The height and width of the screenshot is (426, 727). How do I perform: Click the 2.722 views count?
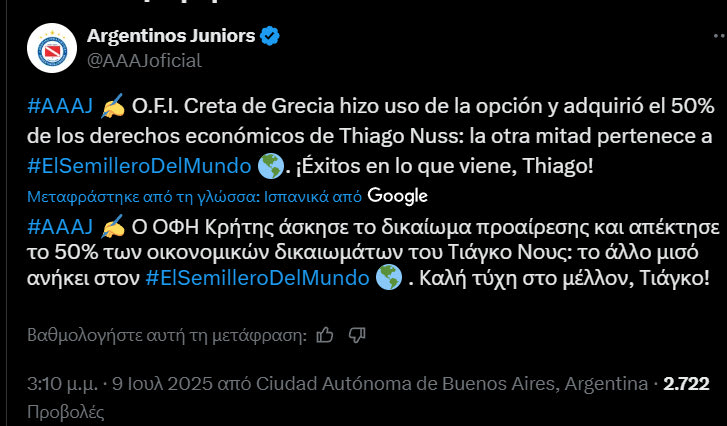click(x=686, y=384)
